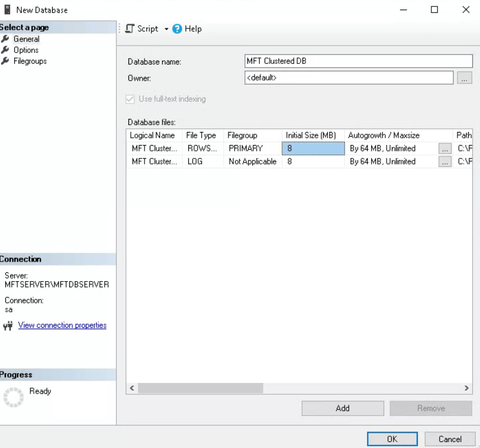
Task: Click the Help question mark icon
Action: click(177, 28)
